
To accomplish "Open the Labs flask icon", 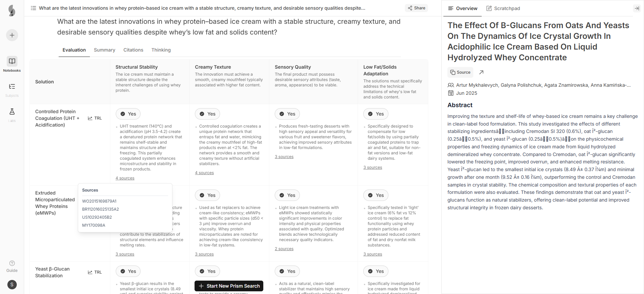I will click(12, 112).
